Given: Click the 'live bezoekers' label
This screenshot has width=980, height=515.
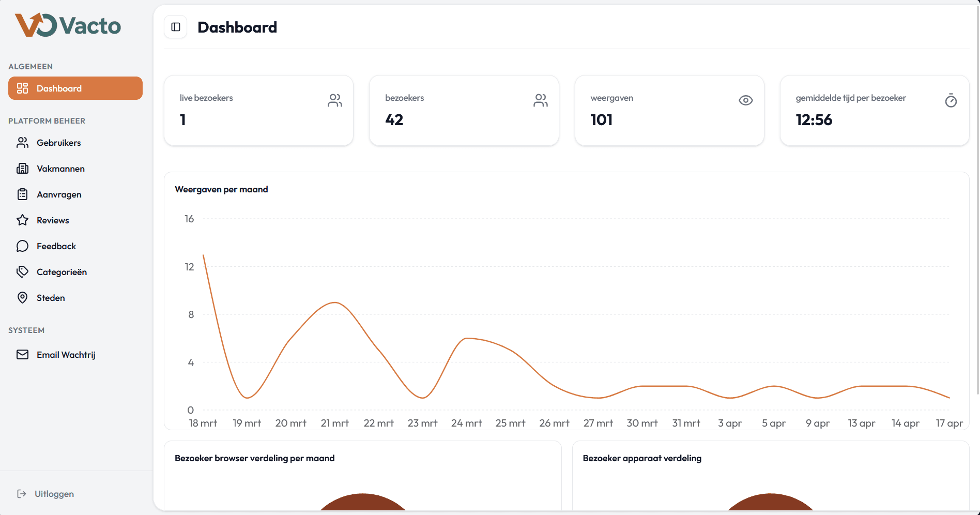Looking at the screenshot, I should coord(206,98).
